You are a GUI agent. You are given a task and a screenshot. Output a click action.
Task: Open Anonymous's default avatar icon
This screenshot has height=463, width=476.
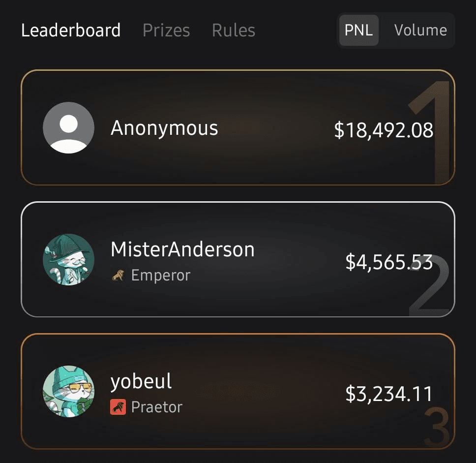[69, 128]
